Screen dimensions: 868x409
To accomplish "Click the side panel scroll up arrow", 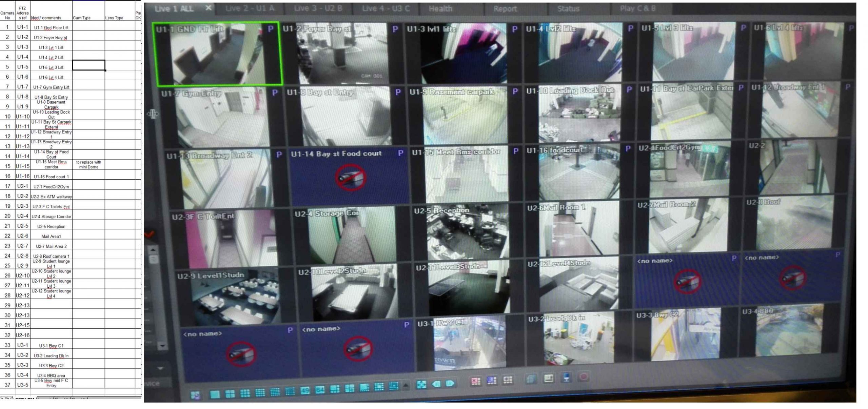I will click(153, 250).
